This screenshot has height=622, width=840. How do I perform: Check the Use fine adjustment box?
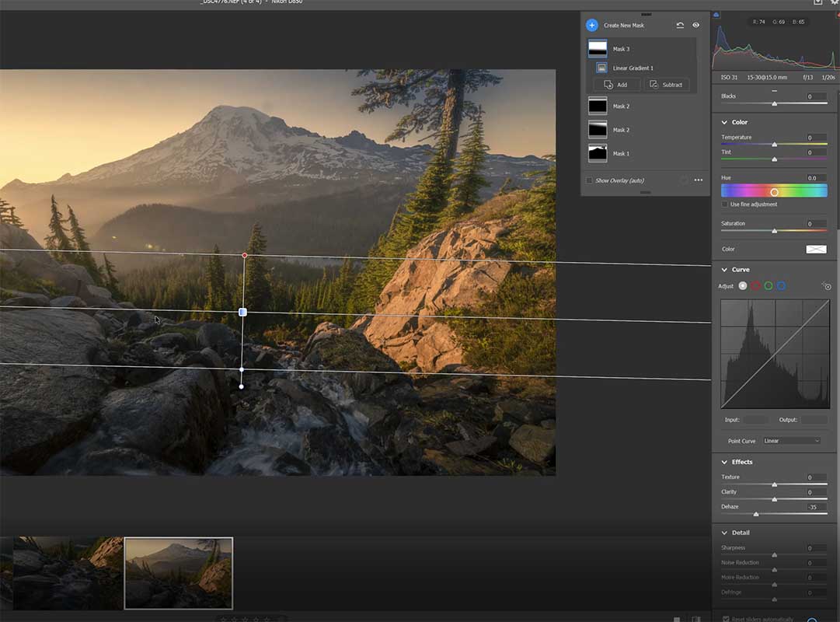pyautogui.click(x=725, y=204)
